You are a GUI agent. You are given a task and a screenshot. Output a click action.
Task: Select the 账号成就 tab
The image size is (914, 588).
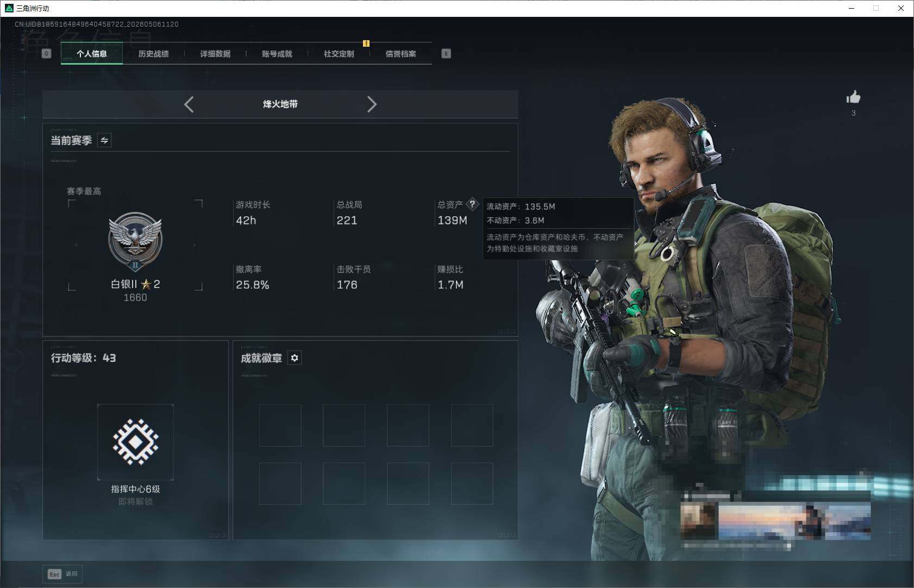tap(277, 54)
